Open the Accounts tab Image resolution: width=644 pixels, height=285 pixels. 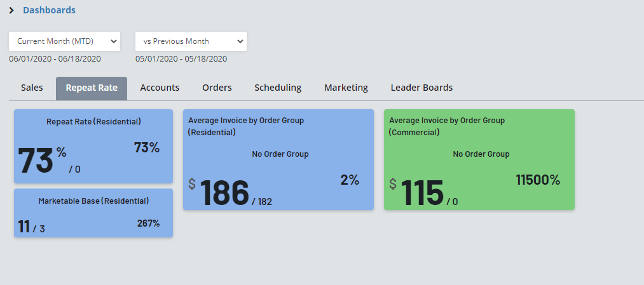pos(160,88)
